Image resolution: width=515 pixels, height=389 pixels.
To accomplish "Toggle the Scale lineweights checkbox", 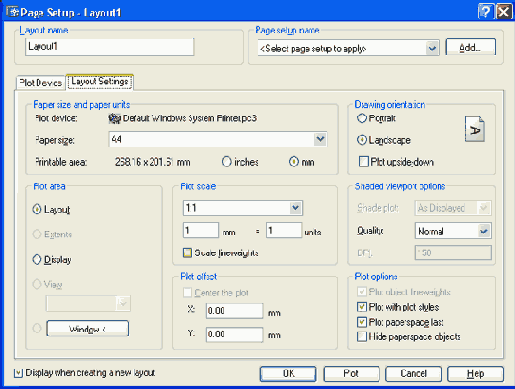I will coord(187,253).
